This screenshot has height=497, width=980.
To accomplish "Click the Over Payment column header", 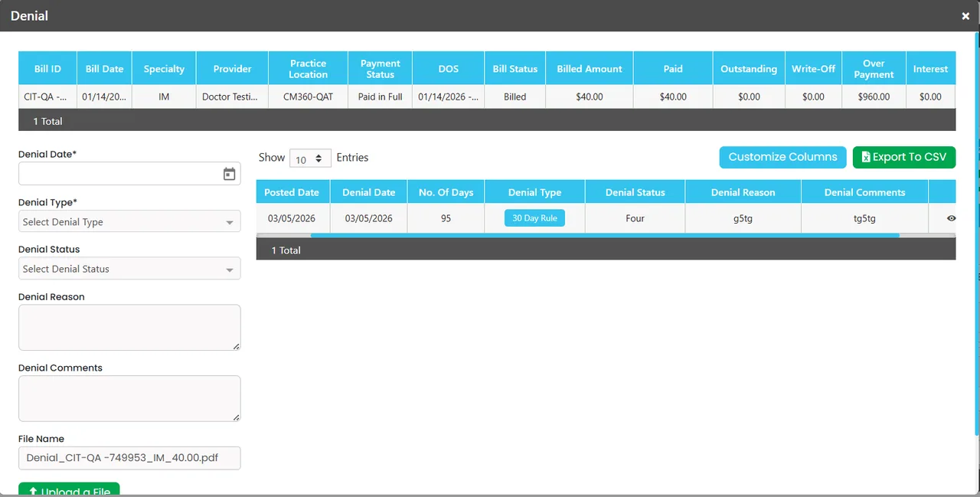I will [874, 69].
